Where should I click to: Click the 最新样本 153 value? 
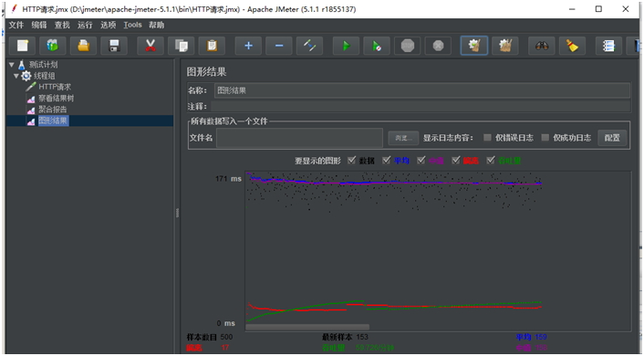(362, 337)
